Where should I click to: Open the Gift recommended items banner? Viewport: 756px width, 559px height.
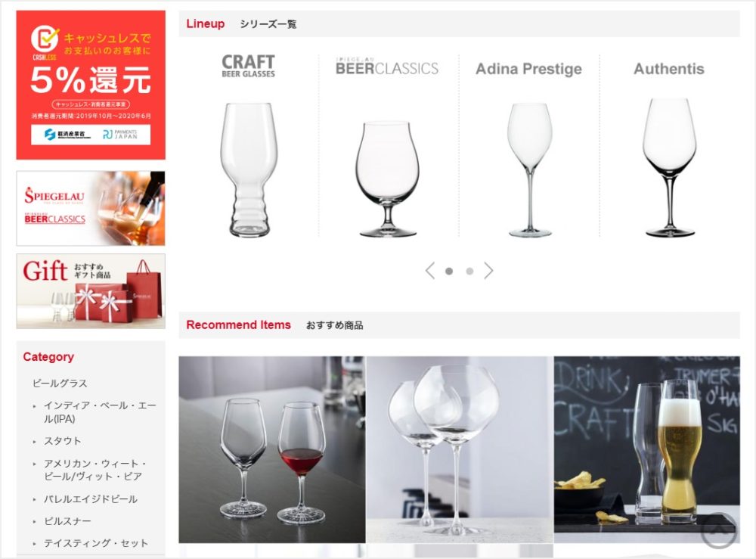pyautogui.click(x=91, y=291)
